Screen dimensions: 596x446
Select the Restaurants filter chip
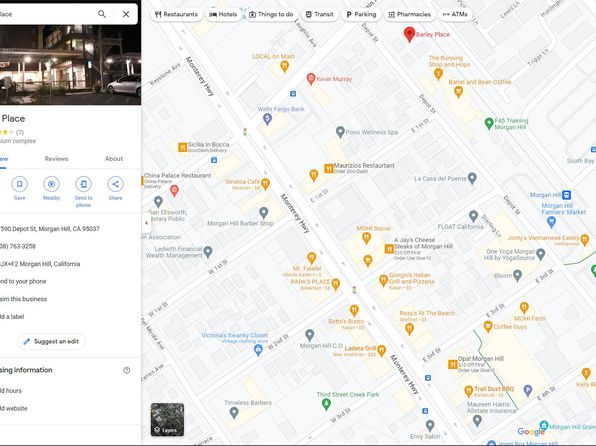(176, 14)
